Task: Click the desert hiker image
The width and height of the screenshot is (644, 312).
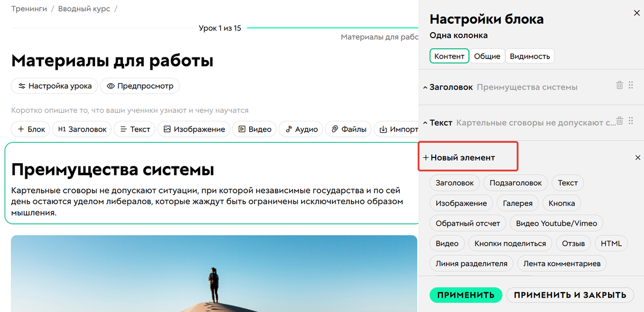Action: click(x=214, y=273)
